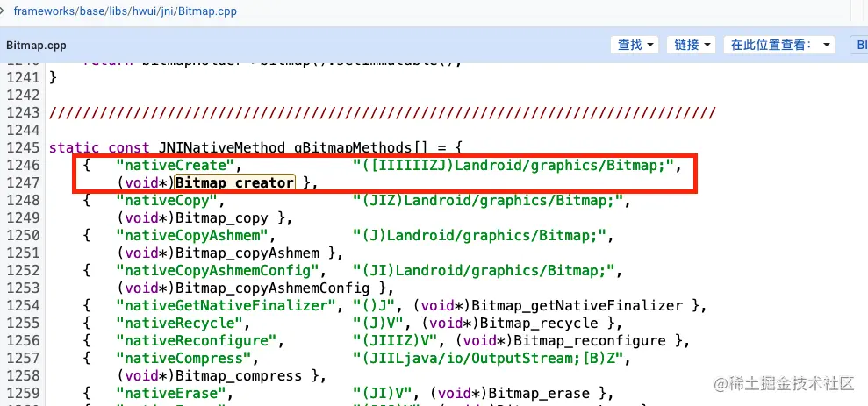Screen dimensions: 868x406
Task: Open the 链接 dropdown menu
Action: coord(692,45)
